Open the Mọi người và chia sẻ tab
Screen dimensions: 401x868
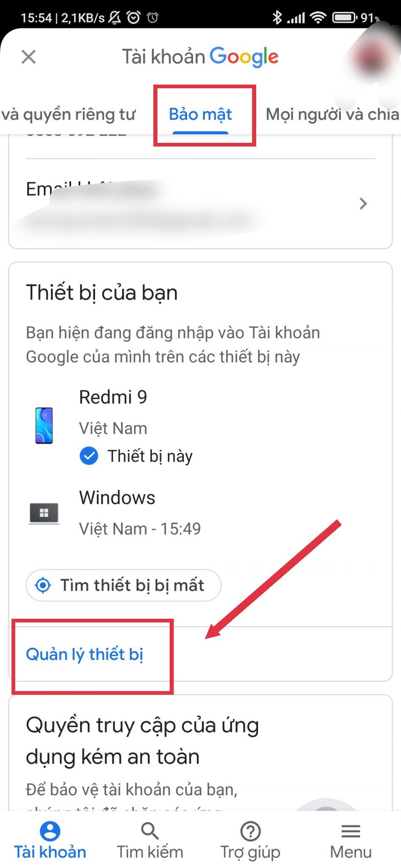click(x=333, y=114)
